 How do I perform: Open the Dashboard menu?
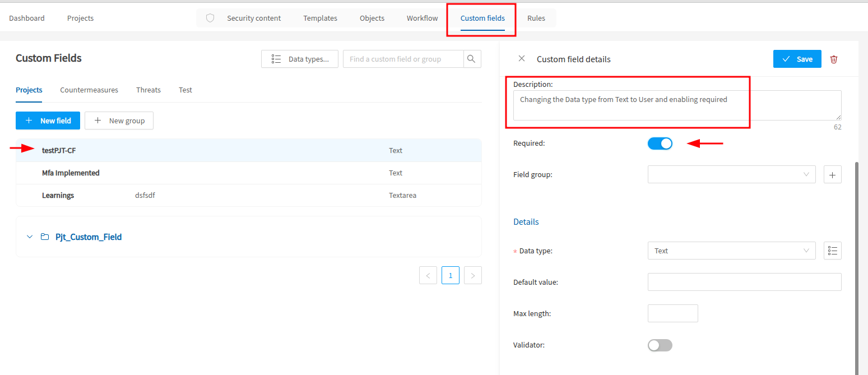(x=27, y=18)
